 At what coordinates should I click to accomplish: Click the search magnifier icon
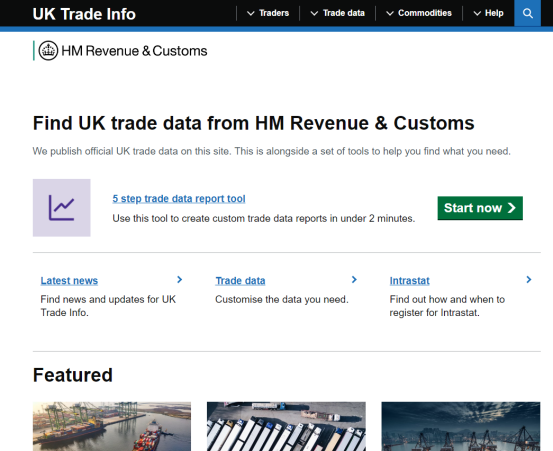(x=527, y=13)
